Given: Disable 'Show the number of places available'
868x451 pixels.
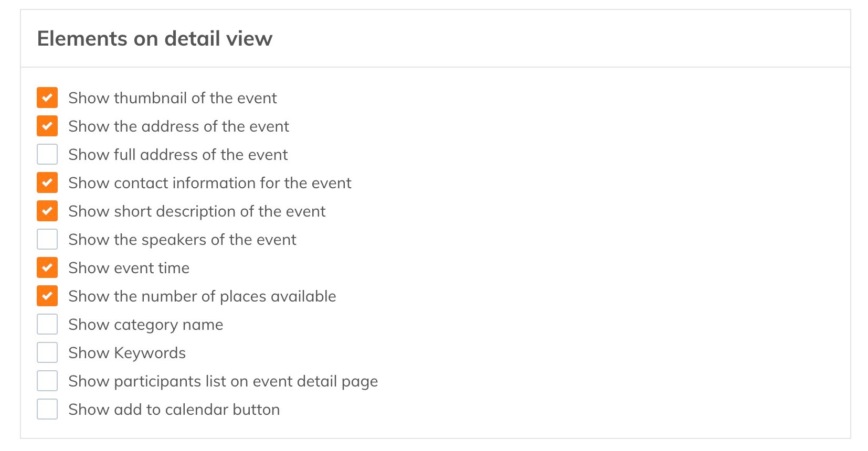Looking at the screenshot, I should pos(47,296).
